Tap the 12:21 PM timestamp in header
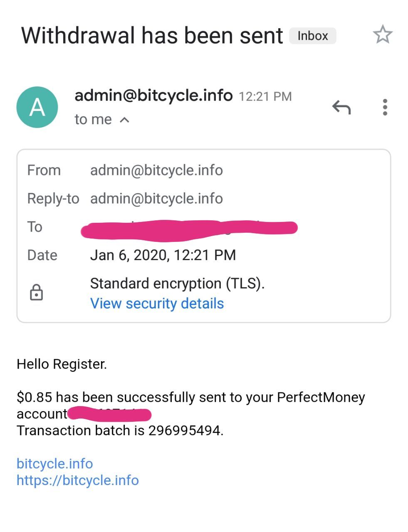Viewport: 408px width, 532px height. click(265, 96)
